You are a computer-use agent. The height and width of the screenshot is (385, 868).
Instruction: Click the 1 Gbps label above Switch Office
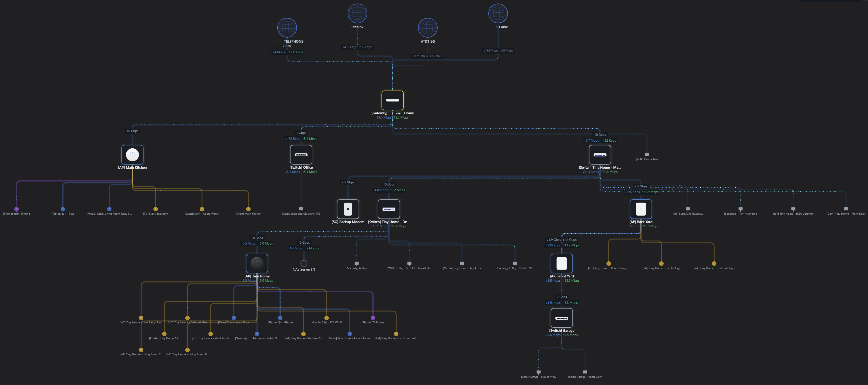tap(301, 133)
